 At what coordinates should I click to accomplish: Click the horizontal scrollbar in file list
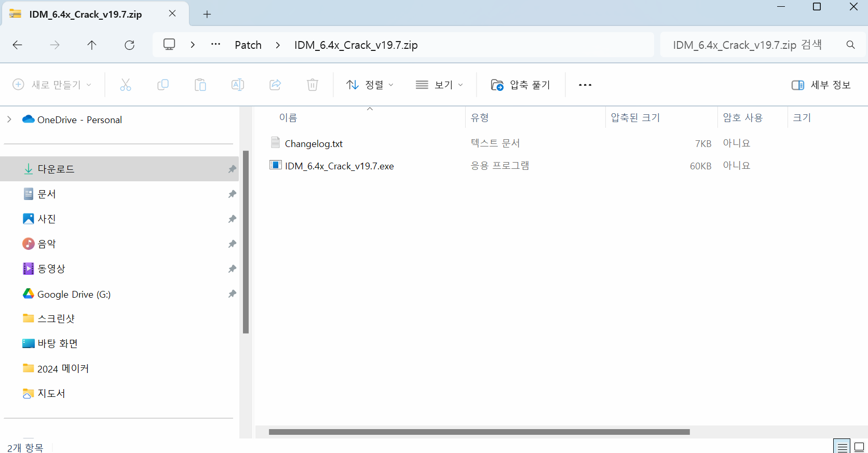click(x=479, y=432)
